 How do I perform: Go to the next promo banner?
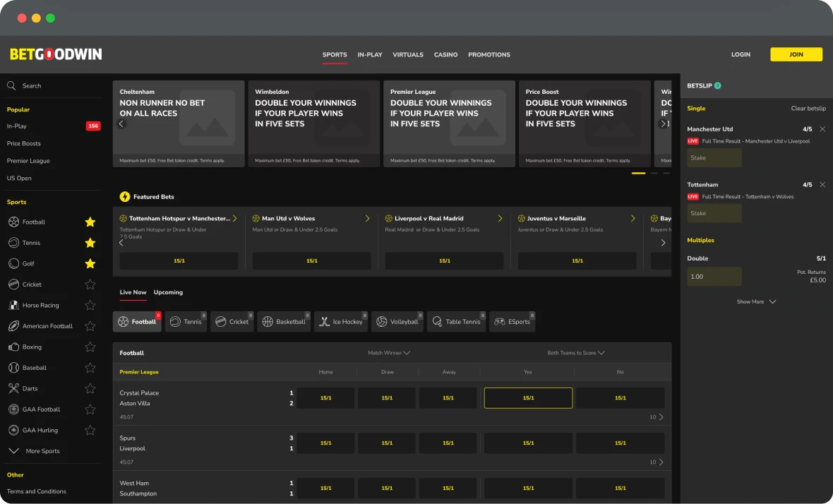tap(662, 124)
